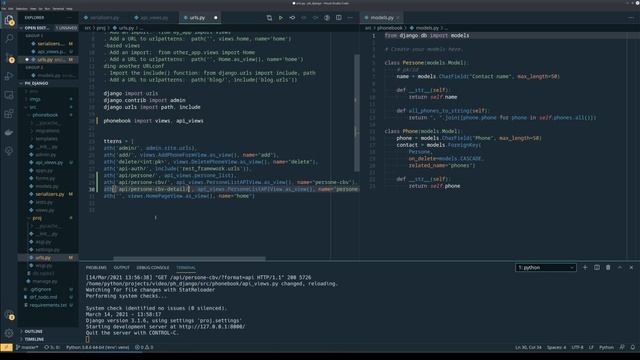Open serializers.py under Open Editors

[48, 44]
